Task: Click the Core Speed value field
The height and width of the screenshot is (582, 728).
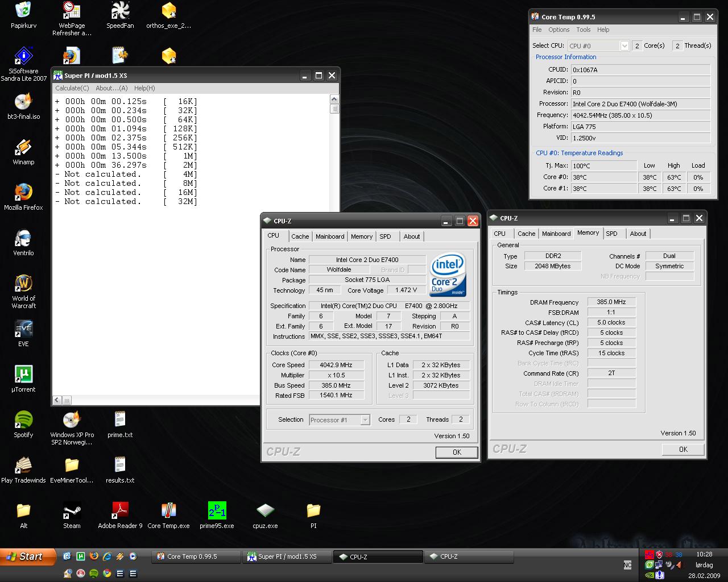Action: 336,365
